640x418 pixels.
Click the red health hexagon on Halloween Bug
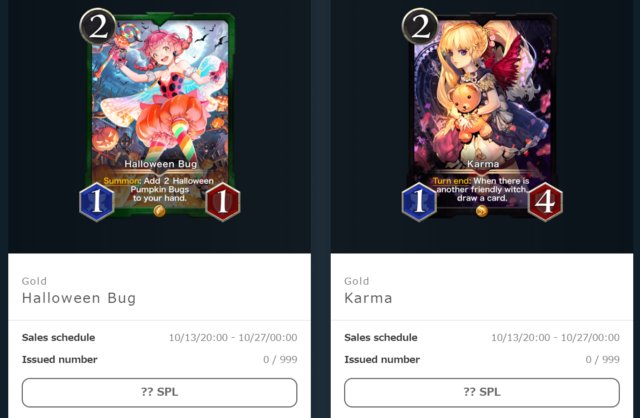[x=222, y=202]
